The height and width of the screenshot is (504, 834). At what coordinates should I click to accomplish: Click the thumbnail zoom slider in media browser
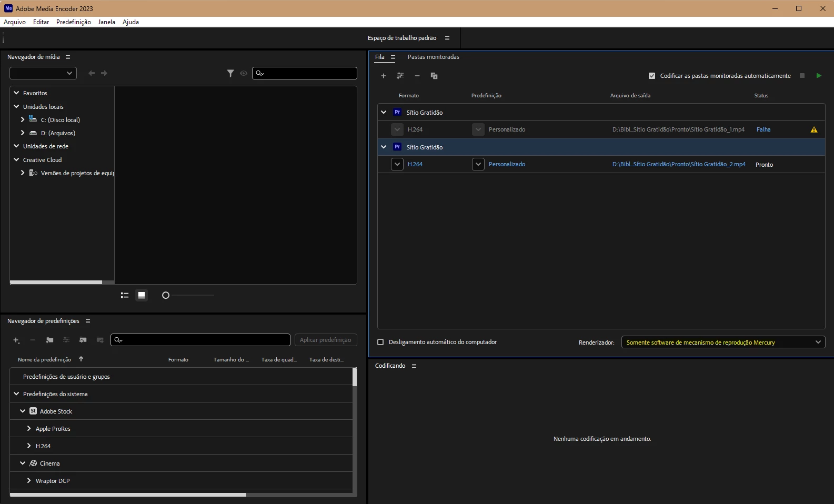[x=188, y=295]
